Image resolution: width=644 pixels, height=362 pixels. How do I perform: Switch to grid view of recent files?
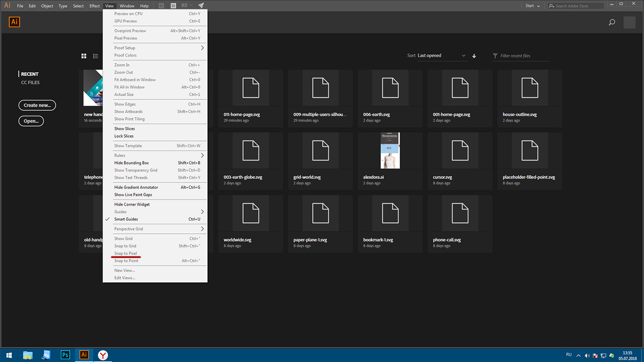click(x=84, y=56)
